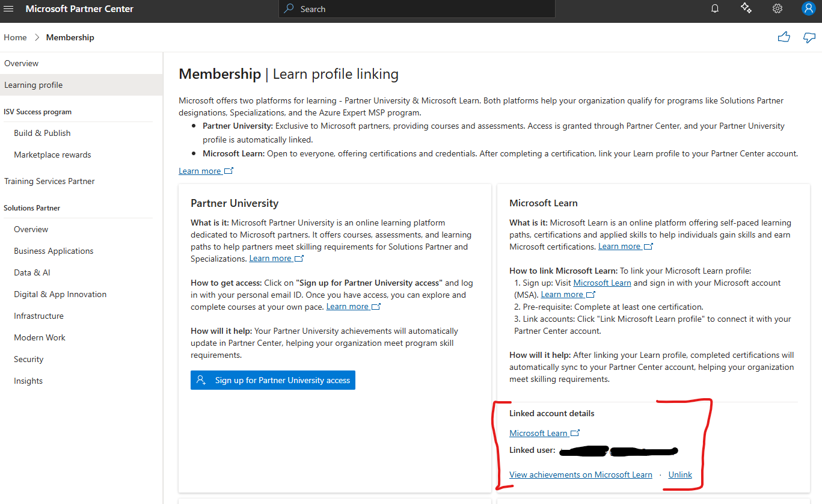Open Training Services Partner

click(x=49, y=181)
